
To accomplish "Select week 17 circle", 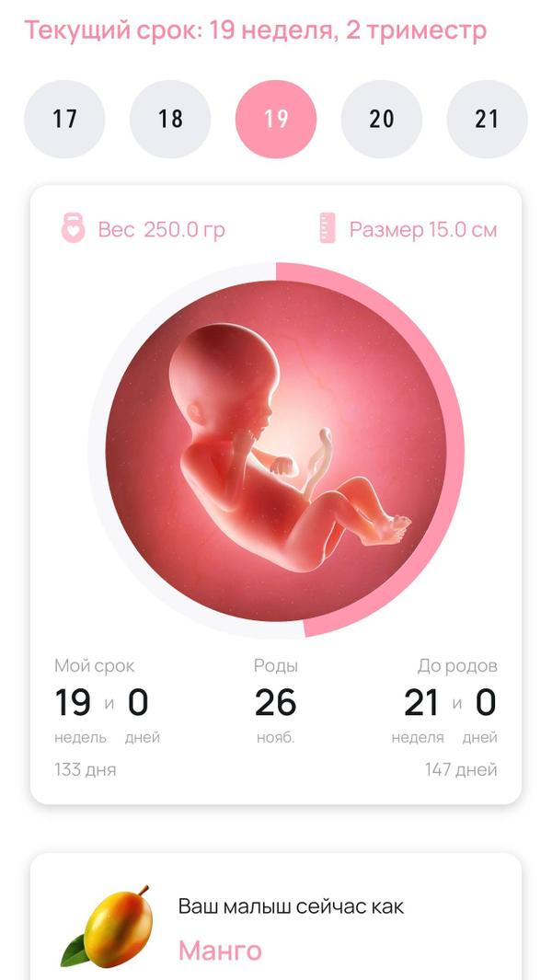I will [x=64, y=119].
